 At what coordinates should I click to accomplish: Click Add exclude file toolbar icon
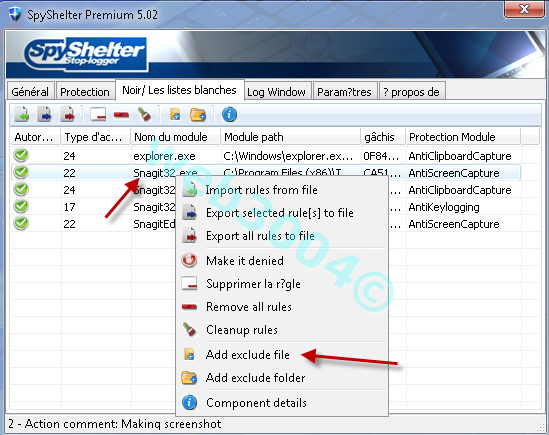click(175, 115)
